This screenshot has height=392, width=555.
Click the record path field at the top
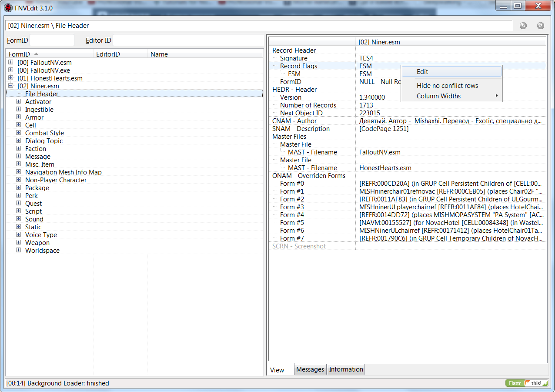click(259, 26)
